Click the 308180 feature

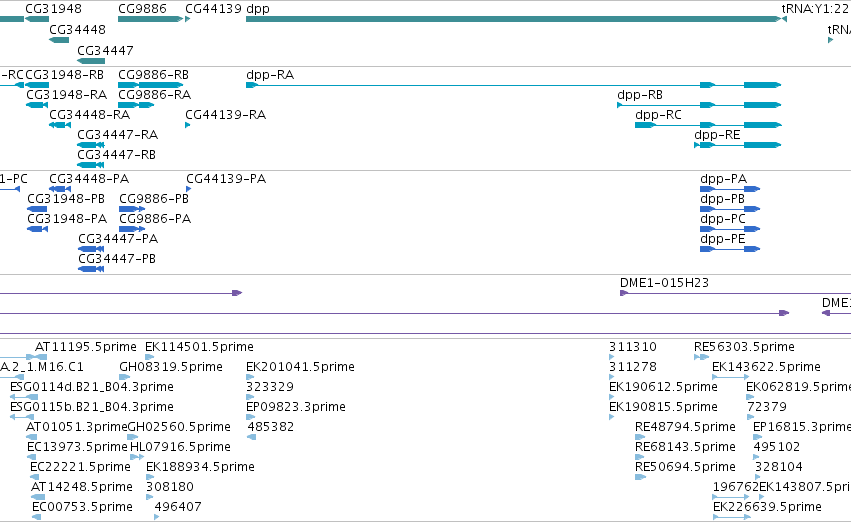click(x=148, y=498)
